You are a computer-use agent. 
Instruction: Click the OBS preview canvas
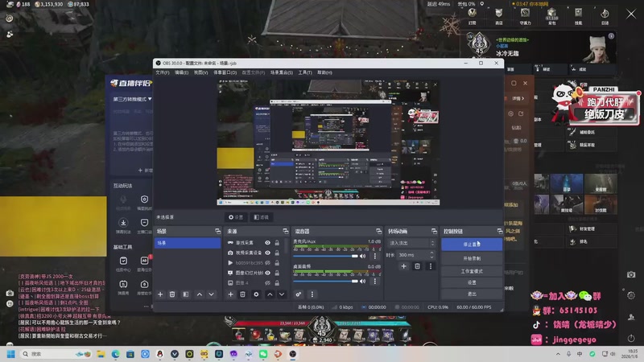pyautogui.click(x=328, y=142)
